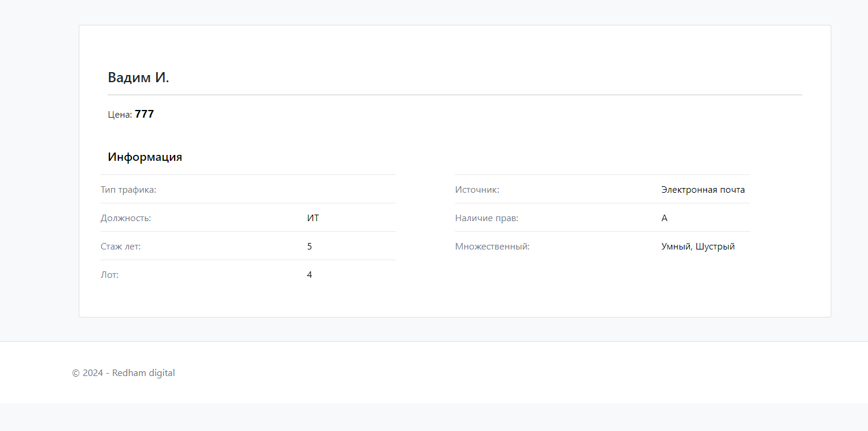
Task: Select the Должность value ИТ
Action: click(313, 218)
